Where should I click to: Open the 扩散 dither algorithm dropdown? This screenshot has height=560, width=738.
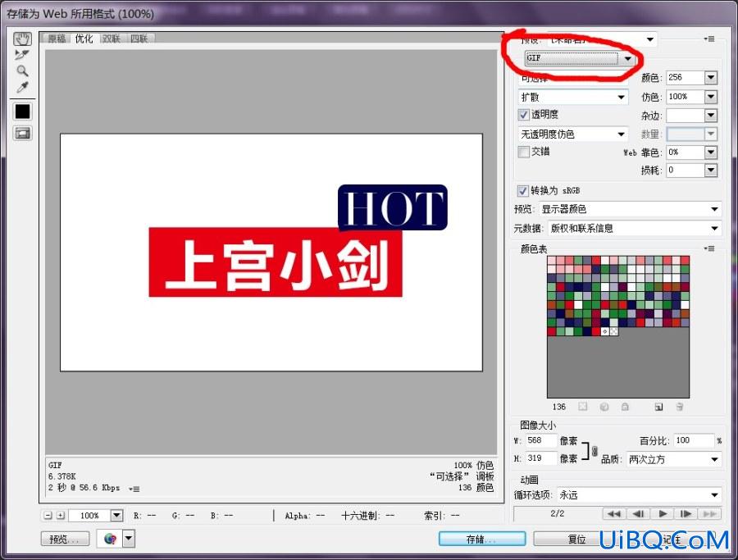(x=573, y=97)
